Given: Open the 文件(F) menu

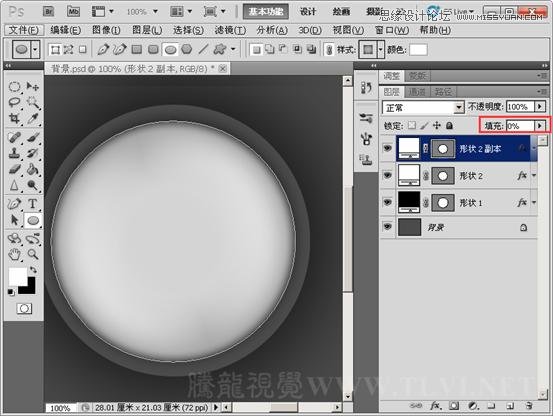Looking at the screenshot, I should point(24,30).
